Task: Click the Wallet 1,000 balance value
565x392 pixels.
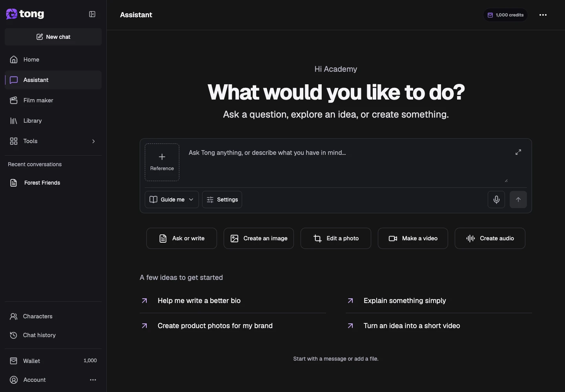Action: (90, 361)
